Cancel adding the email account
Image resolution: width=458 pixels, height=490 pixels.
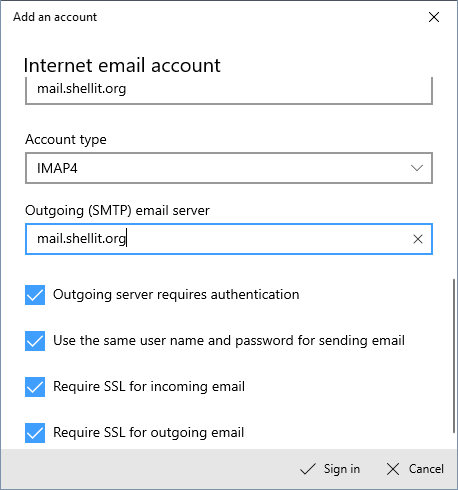pos(415,469)
